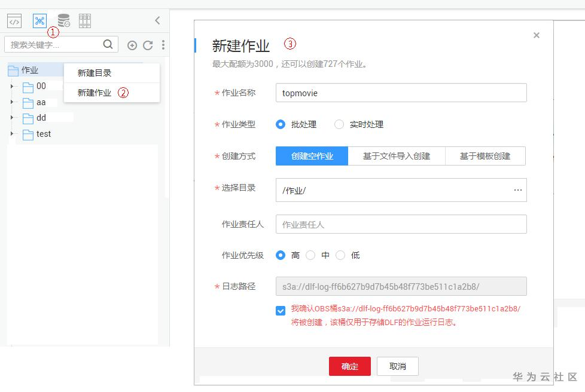585x392 pixels.
Task: Open the script development icon
Action: coord(14,22)
